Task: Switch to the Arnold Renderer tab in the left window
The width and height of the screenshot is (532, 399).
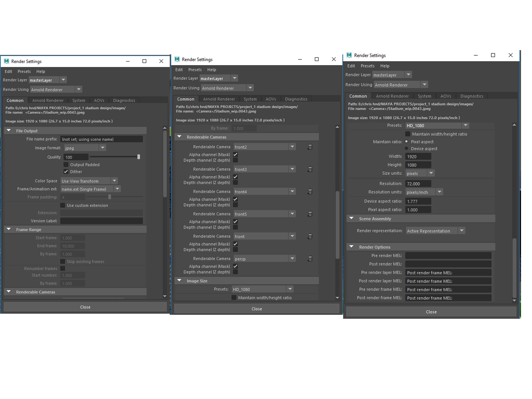Action: click(48, 101)
